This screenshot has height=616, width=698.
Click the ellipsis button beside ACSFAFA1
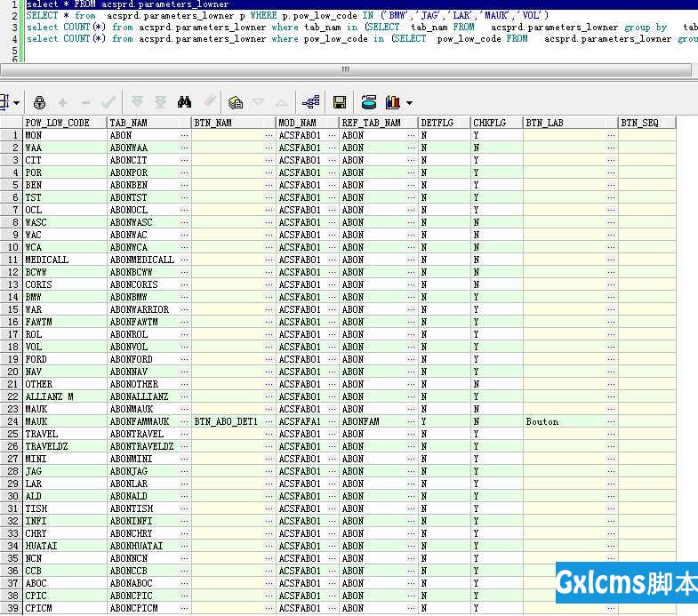click(332, 421)
